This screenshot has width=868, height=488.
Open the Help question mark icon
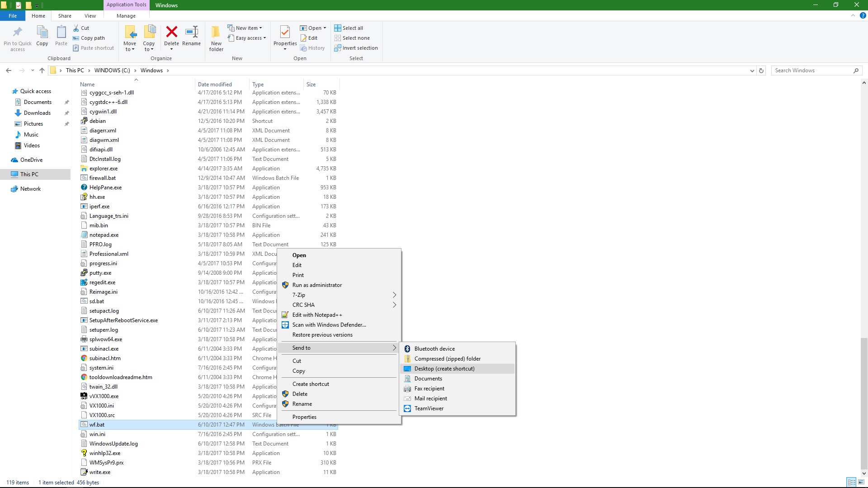click(x=863, y=15)
